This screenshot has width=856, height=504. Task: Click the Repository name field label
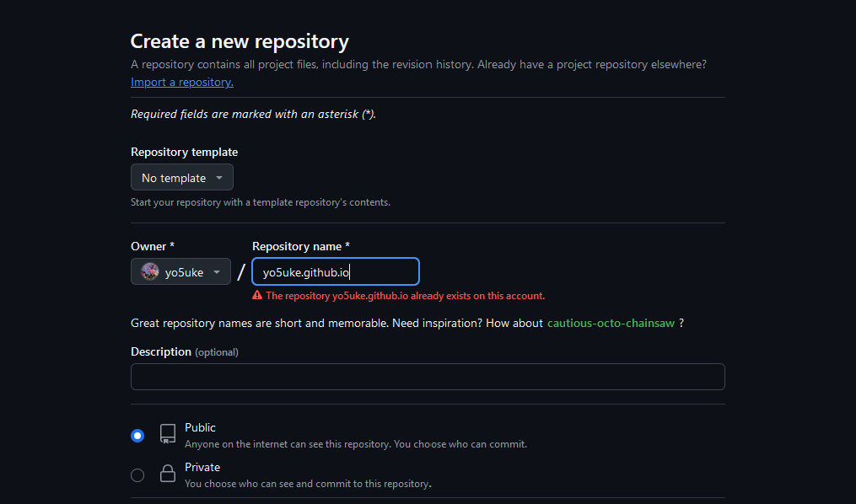click(x=297, y=246)
